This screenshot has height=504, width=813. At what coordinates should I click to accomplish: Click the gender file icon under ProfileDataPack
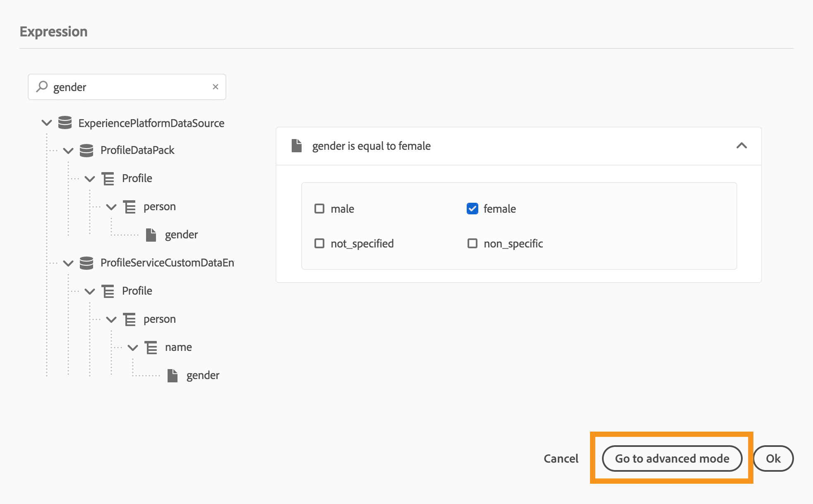(151, 235)
